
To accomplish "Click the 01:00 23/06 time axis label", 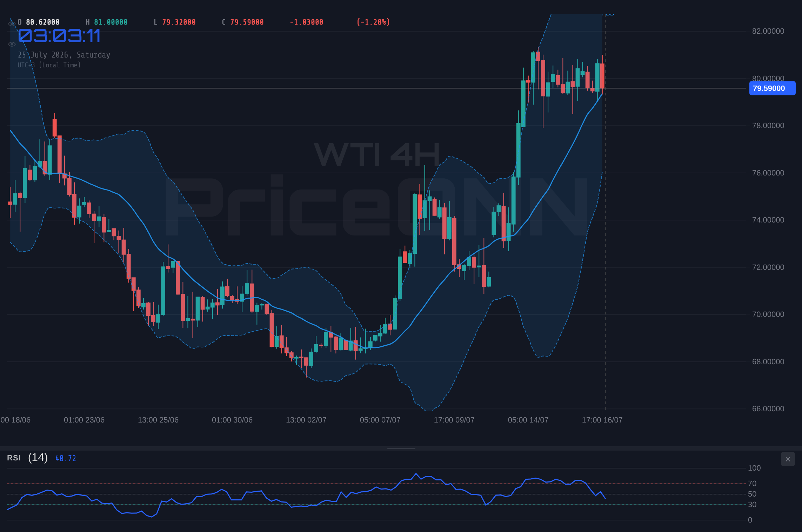I will pyautogui.click(x=84, y=420).
